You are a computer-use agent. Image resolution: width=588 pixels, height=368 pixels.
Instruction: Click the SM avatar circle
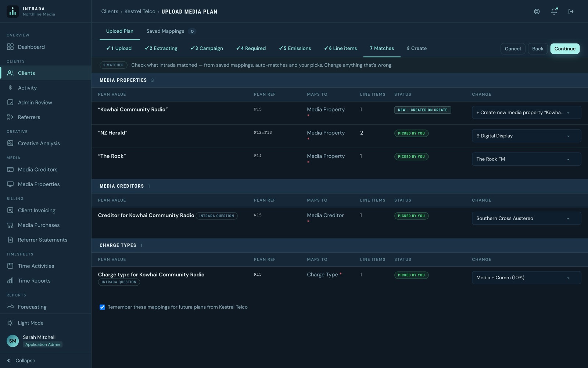(x=13, y=341)
